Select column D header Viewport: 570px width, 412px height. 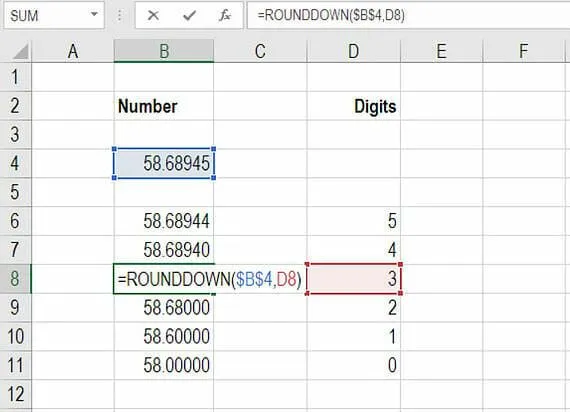tap(354, 51)
